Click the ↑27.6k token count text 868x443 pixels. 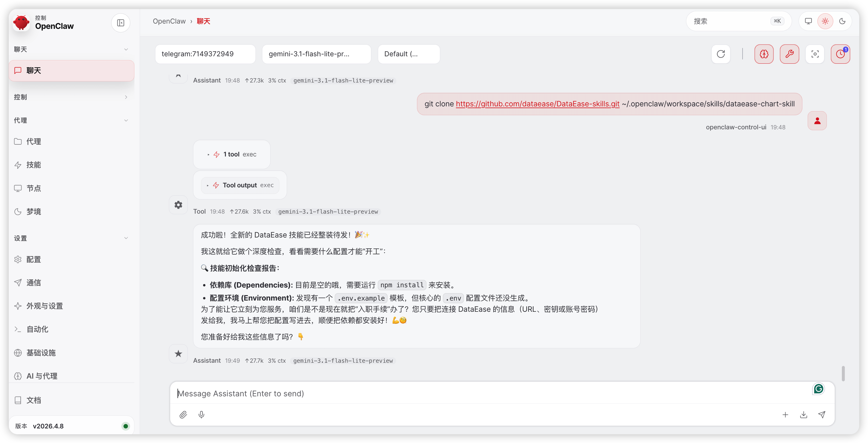239,212
